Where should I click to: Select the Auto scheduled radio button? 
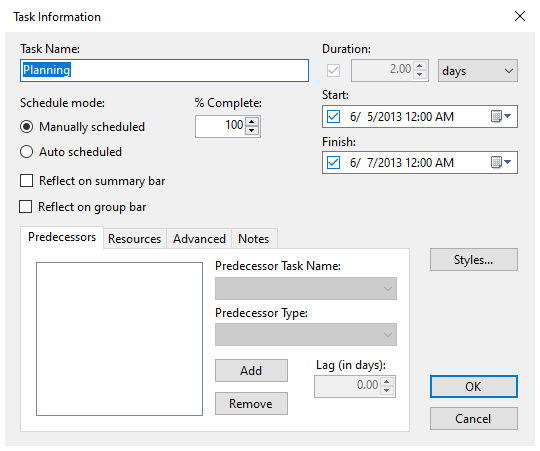pos(27,151)
